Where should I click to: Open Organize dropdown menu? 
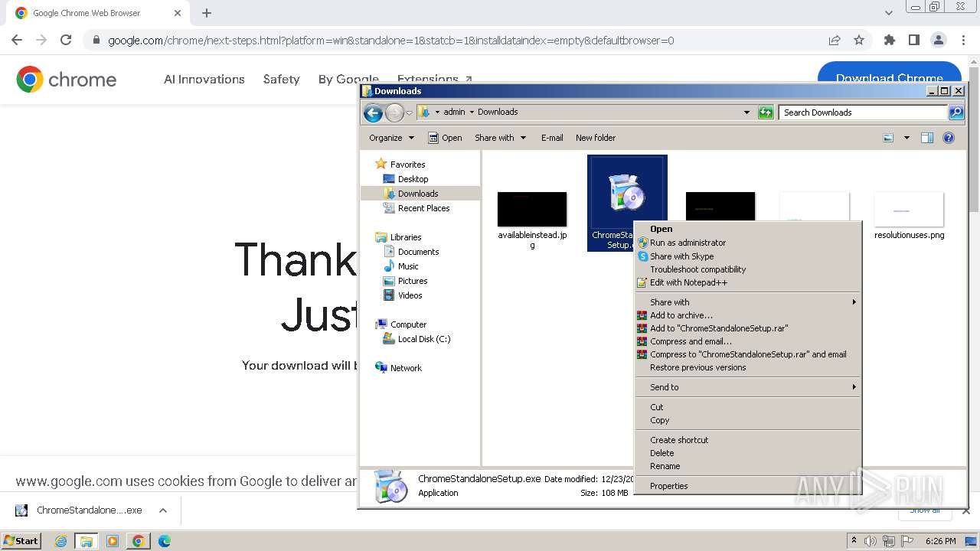(x=391, y=138)
